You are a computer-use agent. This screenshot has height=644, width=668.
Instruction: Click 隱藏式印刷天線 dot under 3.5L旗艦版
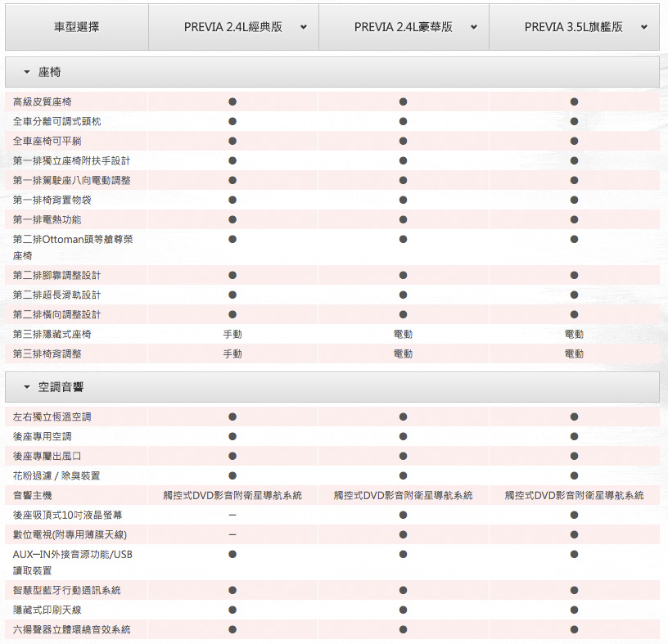pos(574,610)
